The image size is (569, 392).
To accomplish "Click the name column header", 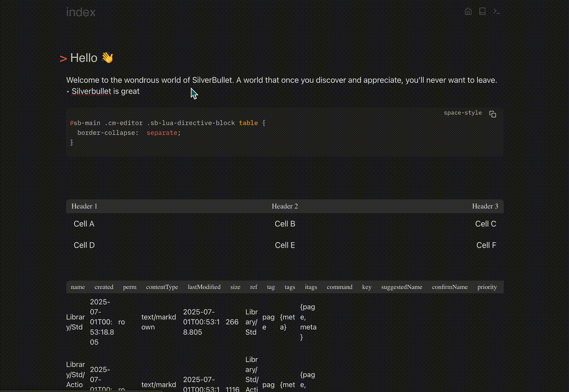I will pos(77,287).
